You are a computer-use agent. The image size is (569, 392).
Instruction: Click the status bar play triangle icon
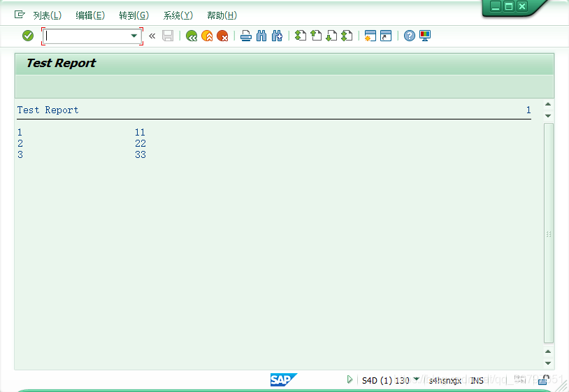tap(350, 379)
